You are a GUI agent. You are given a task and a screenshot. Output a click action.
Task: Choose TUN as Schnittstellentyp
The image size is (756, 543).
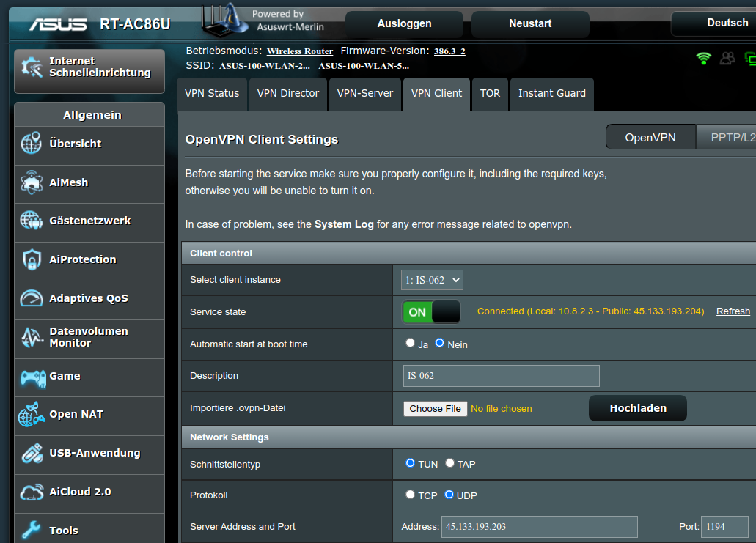411,463
